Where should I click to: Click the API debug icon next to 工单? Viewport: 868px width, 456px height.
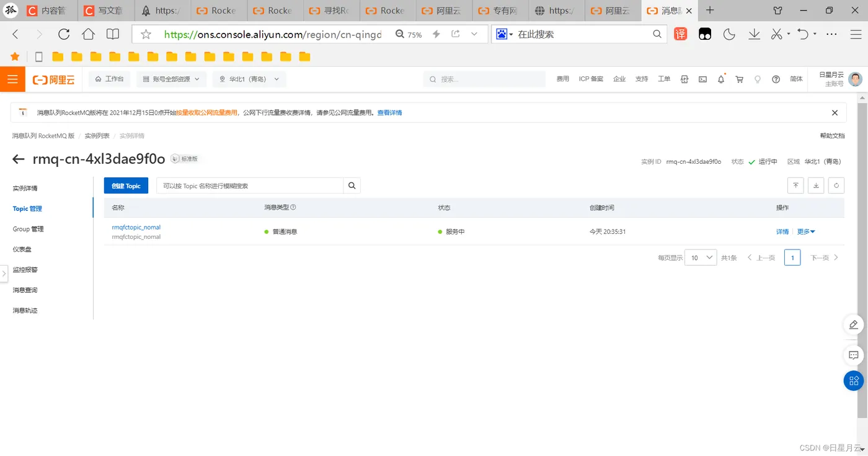(x=684, y=79)
